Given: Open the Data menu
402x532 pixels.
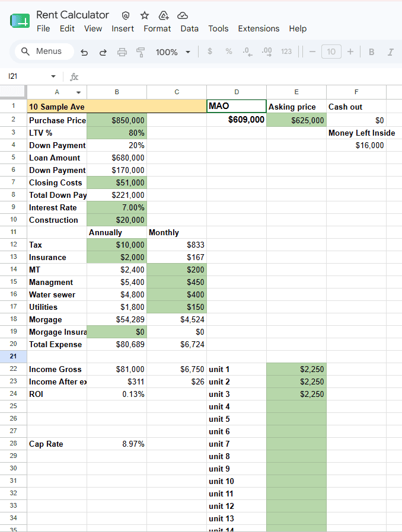Looking at the screenshot, I should pos(190,28).
